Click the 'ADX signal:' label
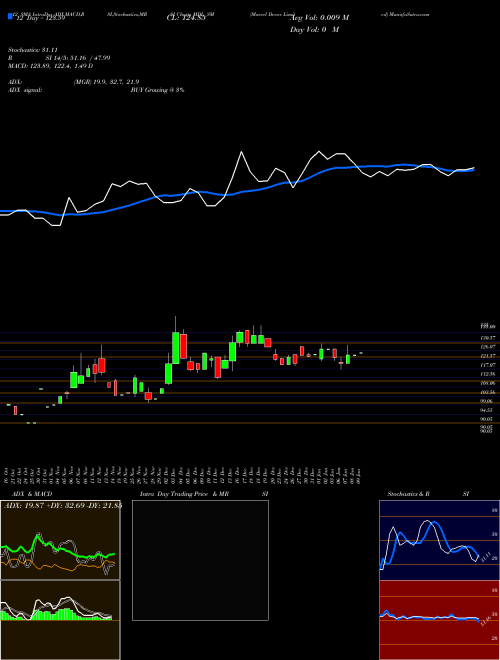Image resolution: width=500 pixels, height=660 pixels. pyautogui.click(x=25, y=90)
